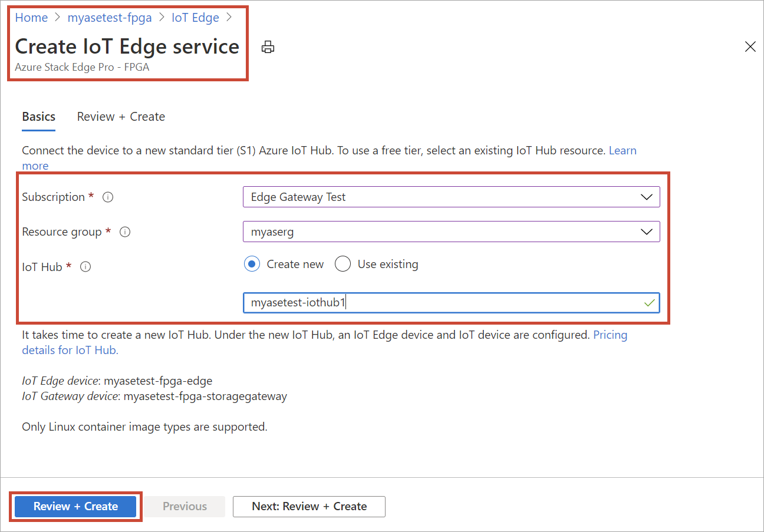Open the Learn more link
The width and height of the screenshot is (764, 532).
coord(622,151)
